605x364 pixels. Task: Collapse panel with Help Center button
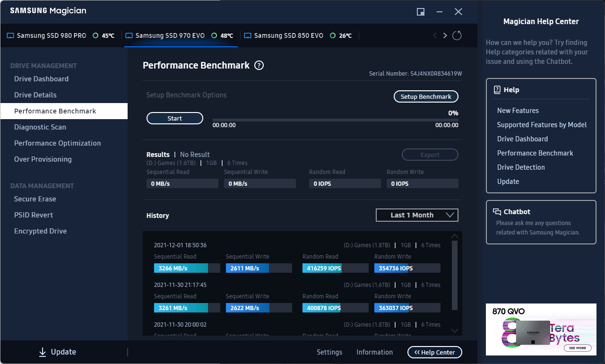click(x=435, y=352)
